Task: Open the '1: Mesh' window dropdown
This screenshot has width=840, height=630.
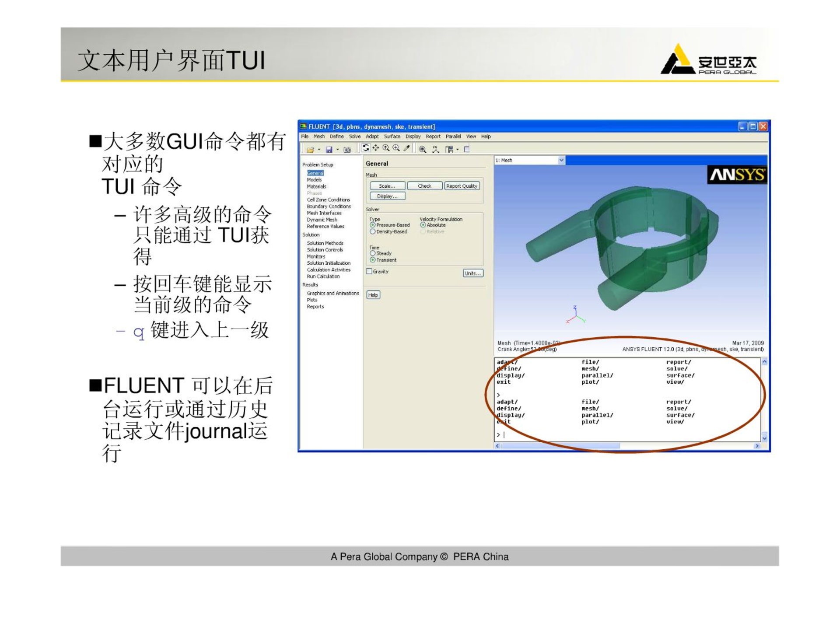Action: click(x=561, y=161)
